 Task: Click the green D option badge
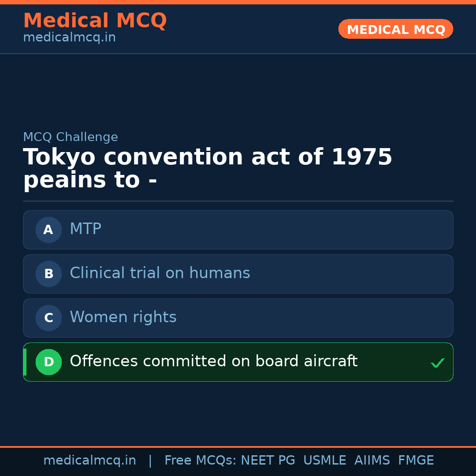coord(48,362)
